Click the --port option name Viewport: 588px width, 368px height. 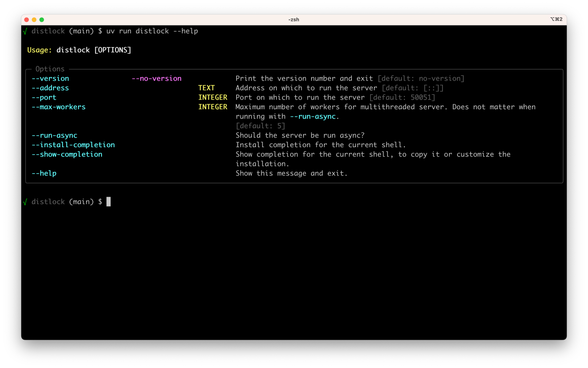tap(44, 98)
